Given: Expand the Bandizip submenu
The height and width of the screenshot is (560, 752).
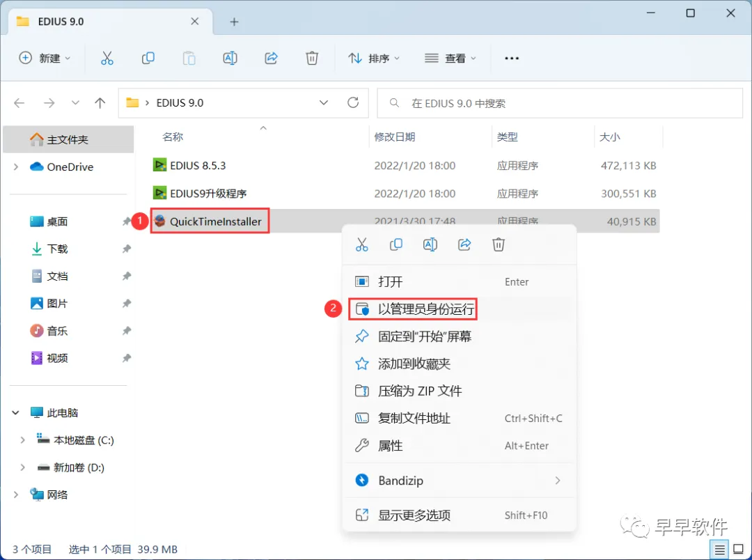Looking at the screenshot, I should click(557, 481).
